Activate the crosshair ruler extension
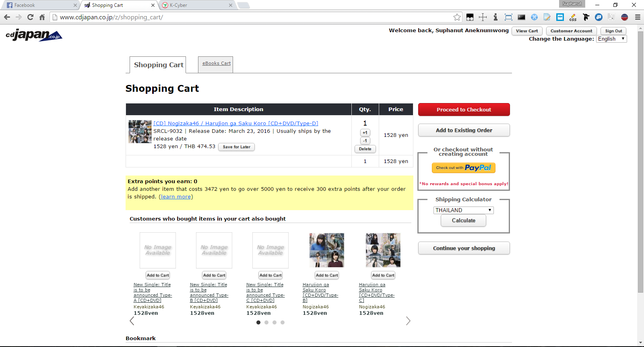Viewport: 644px width, 347px height. 483,17
